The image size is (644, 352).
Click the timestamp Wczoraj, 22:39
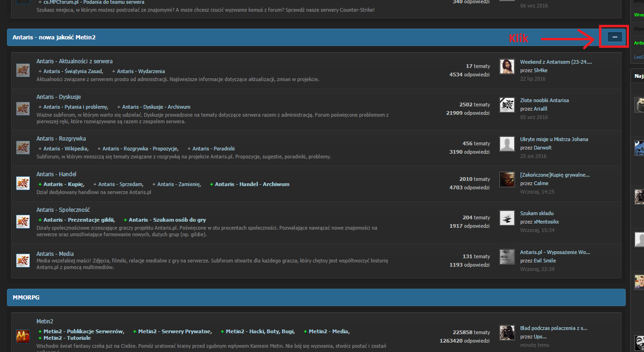[x=537, y=269]
